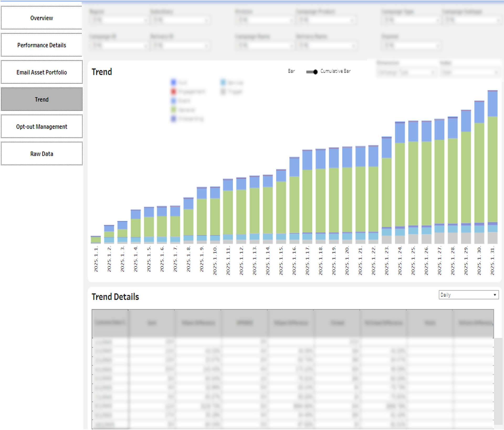Switch to Raw Data page
Viewport: 504px width, 430px height.
[x=41, y=154]
